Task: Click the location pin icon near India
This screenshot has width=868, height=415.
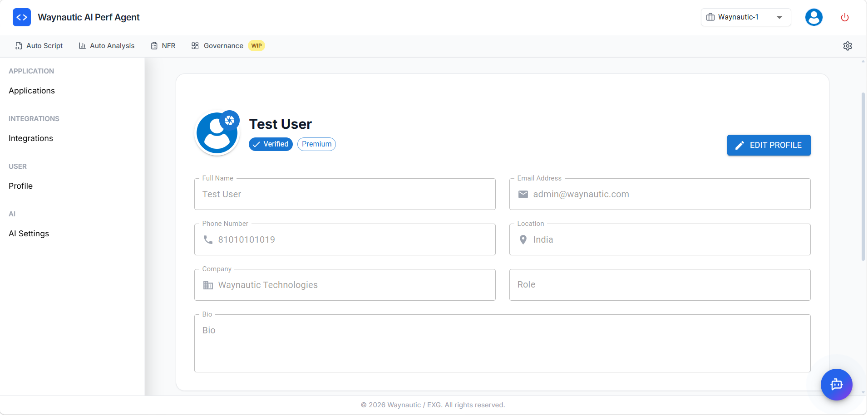Action: [524, 239]
